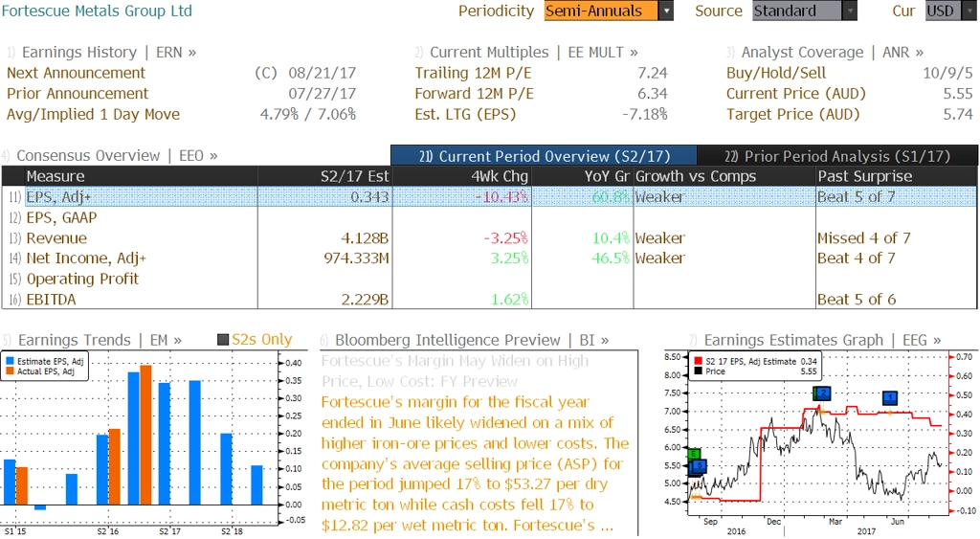Open Earnings History ERN section
Screen dimensions: 980x539
click(101, 53)
